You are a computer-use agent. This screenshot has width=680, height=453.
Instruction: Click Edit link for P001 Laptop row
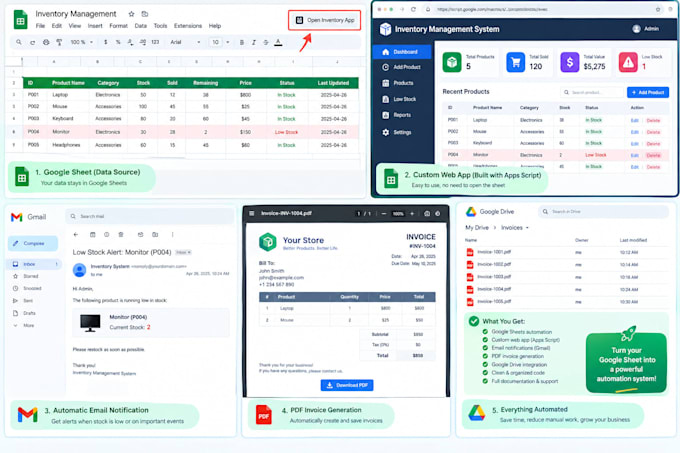pos(634,120)
